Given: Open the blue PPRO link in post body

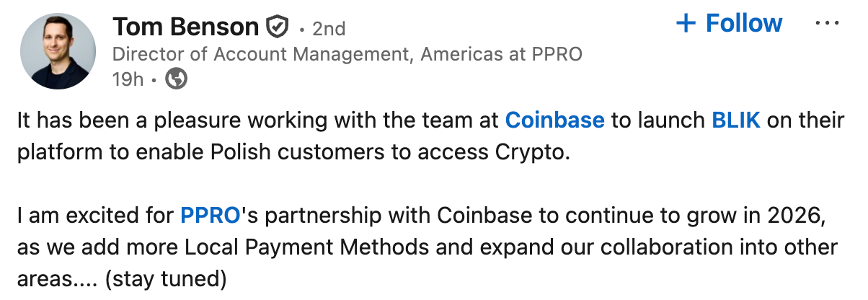Looking at the screenshot, I should 210,214.
